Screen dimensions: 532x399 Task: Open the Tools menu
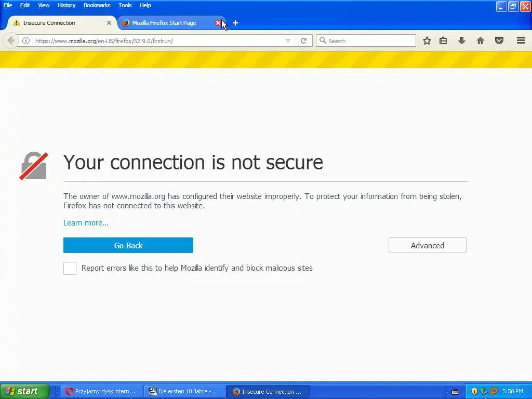click(x=125, y=5)
